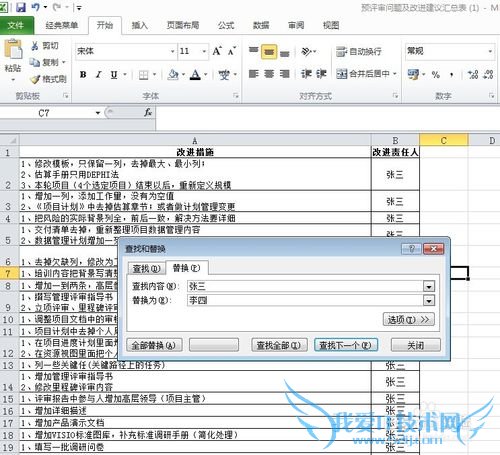Switch to the 插入 Insert tab

point(140,25)
